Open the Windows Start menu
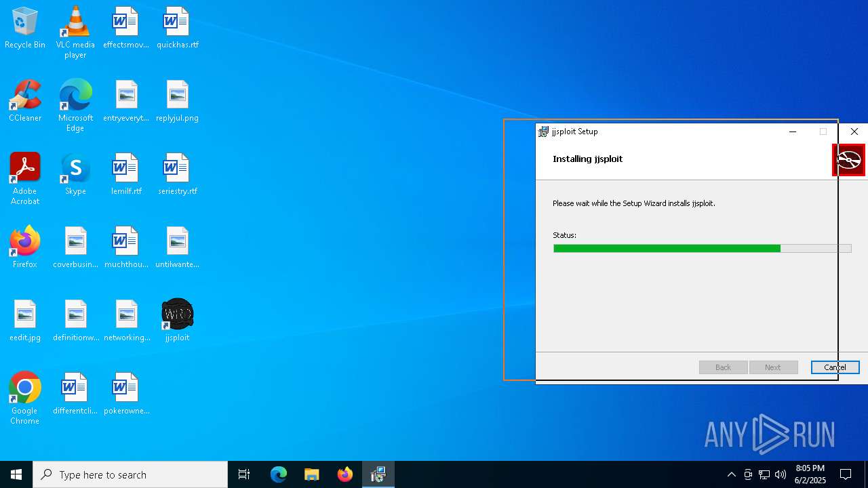Viewport: 868px width, 488px height. 16,474
